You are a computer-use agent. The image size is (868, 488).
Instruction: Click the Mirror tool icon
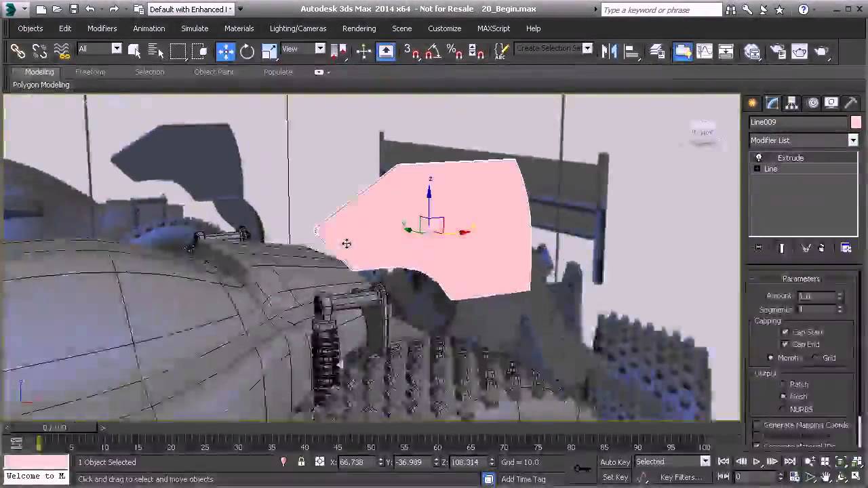[x=609, y=51]
